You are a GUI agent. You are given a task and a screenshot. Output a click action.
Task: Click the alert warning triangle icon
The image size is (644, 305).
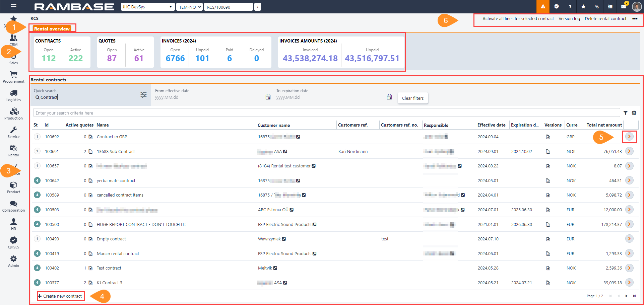click(543, 7)
